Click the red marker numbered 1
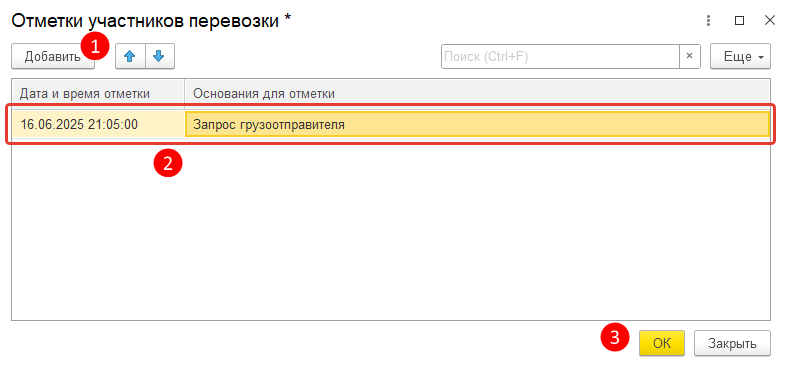Image resolution: width=790 pixels, height=368 pixels. [95, 48]
